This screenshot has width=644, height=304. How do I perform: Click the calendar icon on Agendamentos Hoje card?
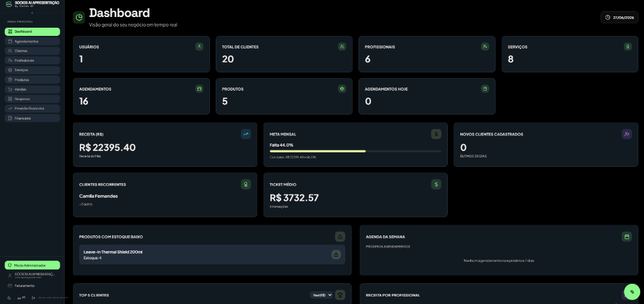coord(485,89)
